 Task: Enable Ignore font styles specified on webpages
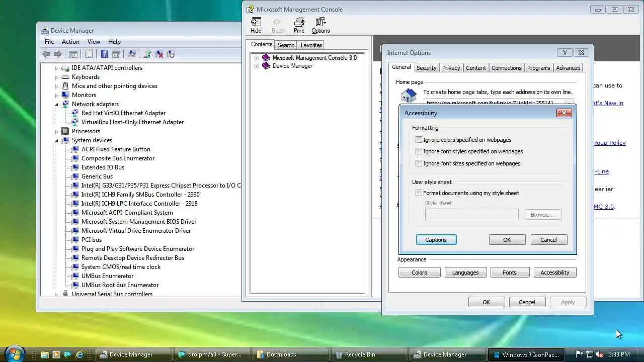(x=419, y=151)
